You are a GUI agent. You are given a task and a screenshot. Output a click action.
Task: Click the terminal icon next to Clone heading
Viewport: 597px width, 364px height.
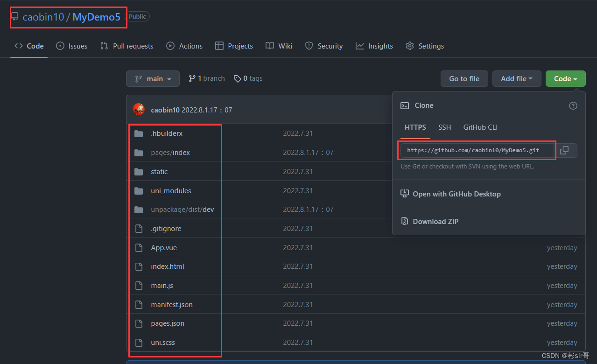coord(404,105)
